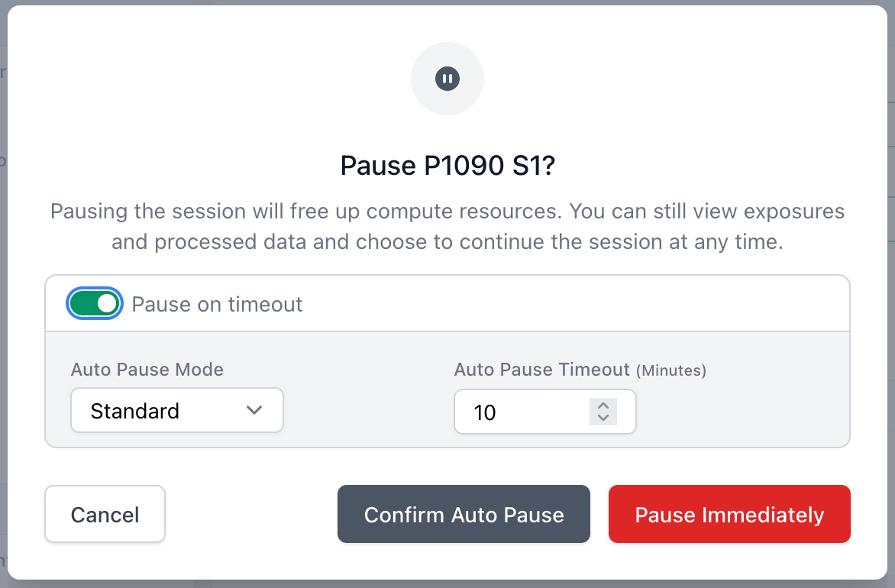Click the Pause on timeout label

217,303
